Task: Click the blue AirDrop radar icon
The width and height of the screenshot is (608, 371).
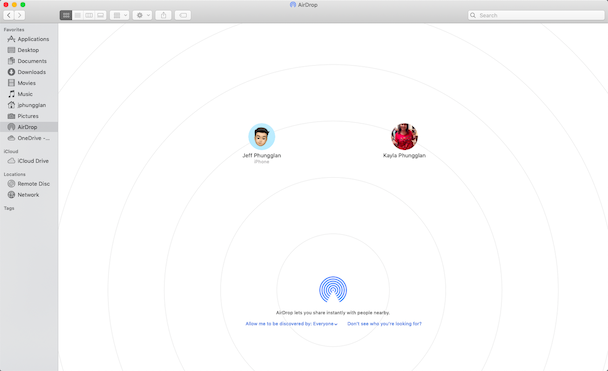Action: pos(333,289)
